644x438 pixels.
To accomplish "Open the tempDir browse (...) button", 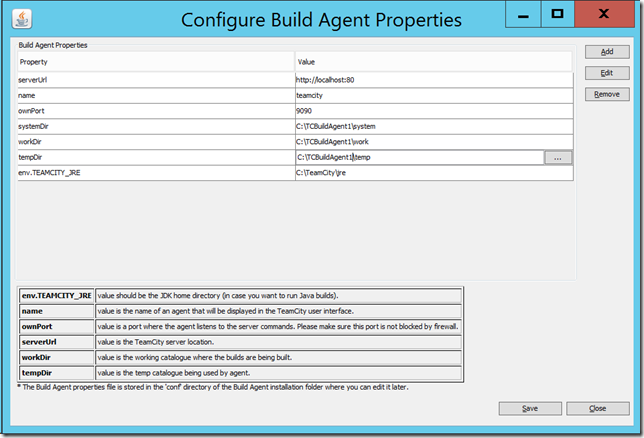I will click(558, 158).
